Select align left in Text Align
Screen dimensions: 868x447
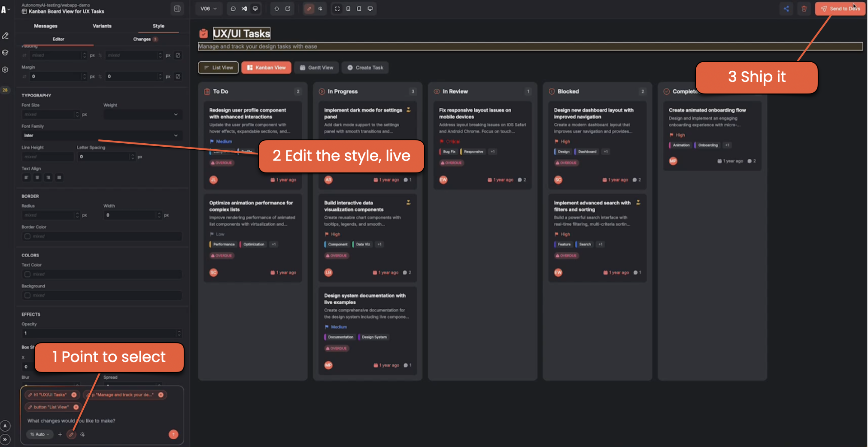pos(26,178)
